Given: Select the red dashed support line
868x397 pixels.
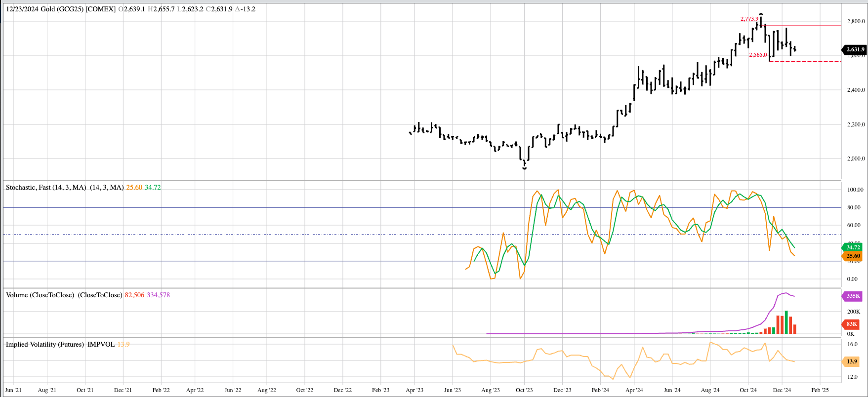Looking at the screenshot, I should 810,62.
